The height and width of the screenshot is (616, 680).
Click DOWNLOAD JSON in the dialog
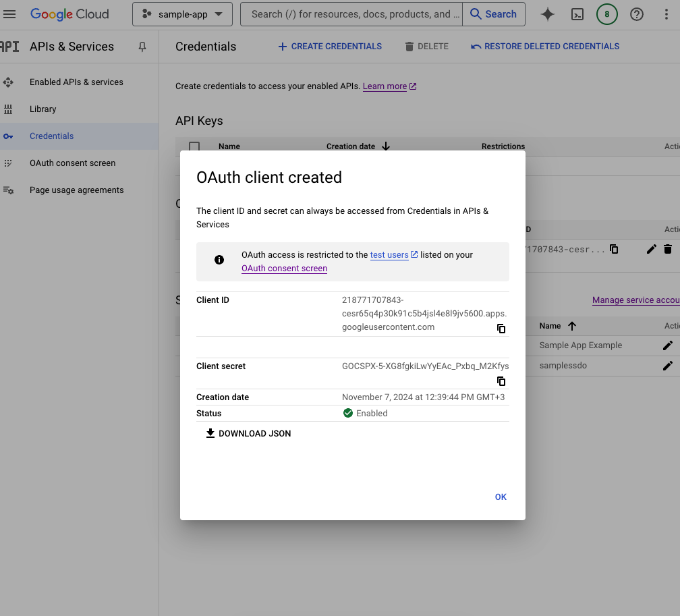[248, 433]
